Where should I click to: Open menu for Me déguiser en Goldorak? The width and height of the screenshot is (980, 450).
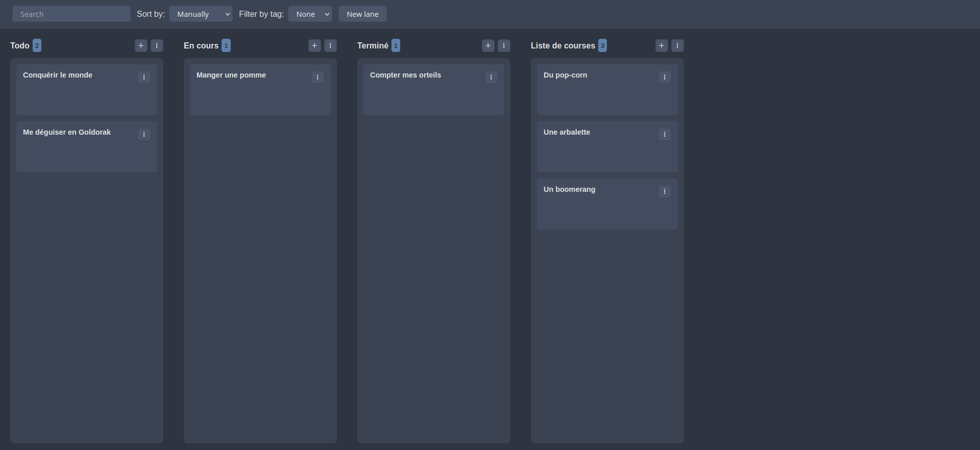(144, 135)
